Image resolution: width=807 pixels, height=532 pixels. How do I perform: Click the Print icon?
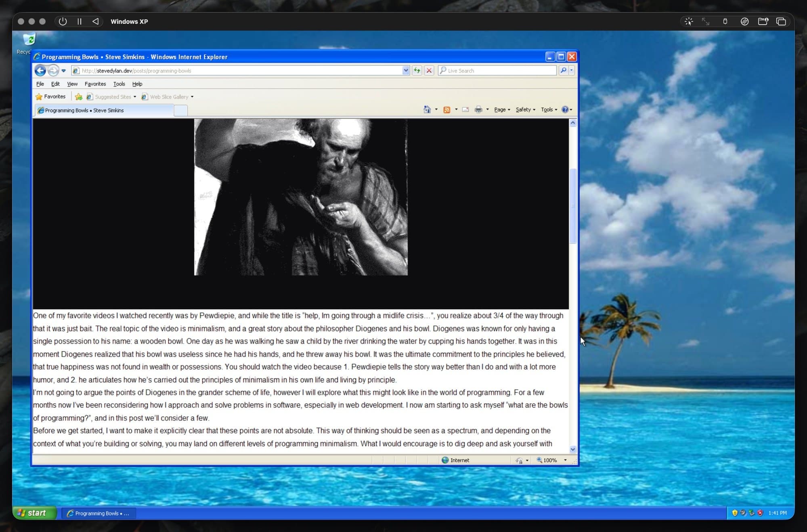pyautogui.click(x=478, y=109)
